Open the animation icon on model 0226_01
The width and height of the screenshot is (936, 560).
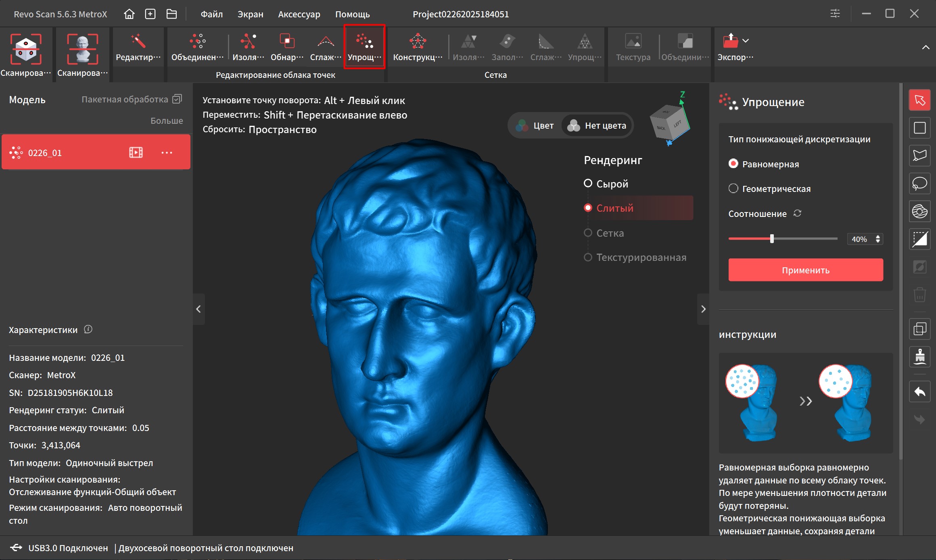coord(136,152)
